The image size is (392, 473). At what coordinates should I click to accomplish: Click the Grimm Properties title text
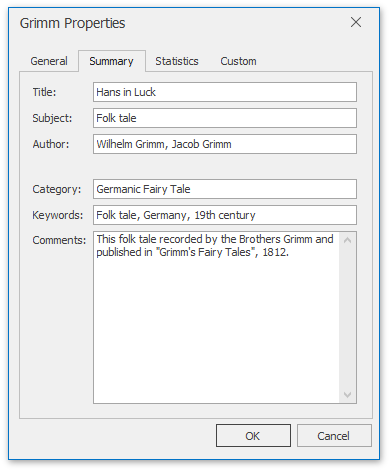pyautogui.click(x=73, y=23)
